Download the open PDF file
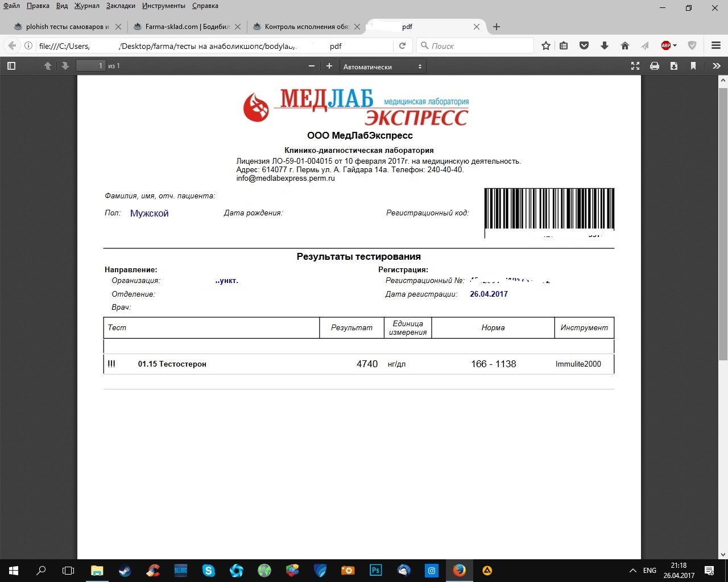 tap(674, 66)
